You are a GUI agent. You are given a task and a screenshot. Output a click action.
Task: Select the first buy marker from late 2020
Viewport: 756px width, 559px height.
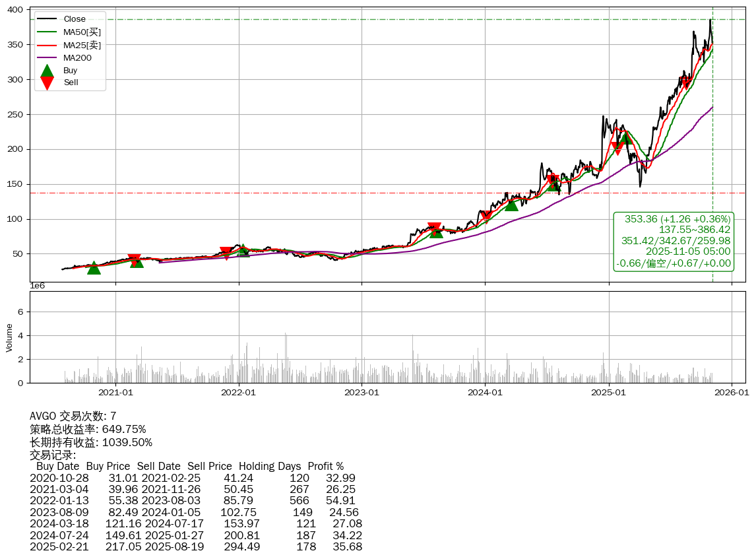coord(94,267)
